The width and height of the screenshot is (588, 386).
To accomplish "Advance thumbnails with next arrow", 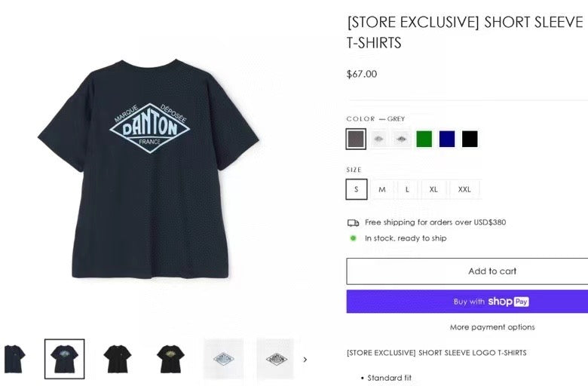I will pyautogui.click(x=305, y=360).
